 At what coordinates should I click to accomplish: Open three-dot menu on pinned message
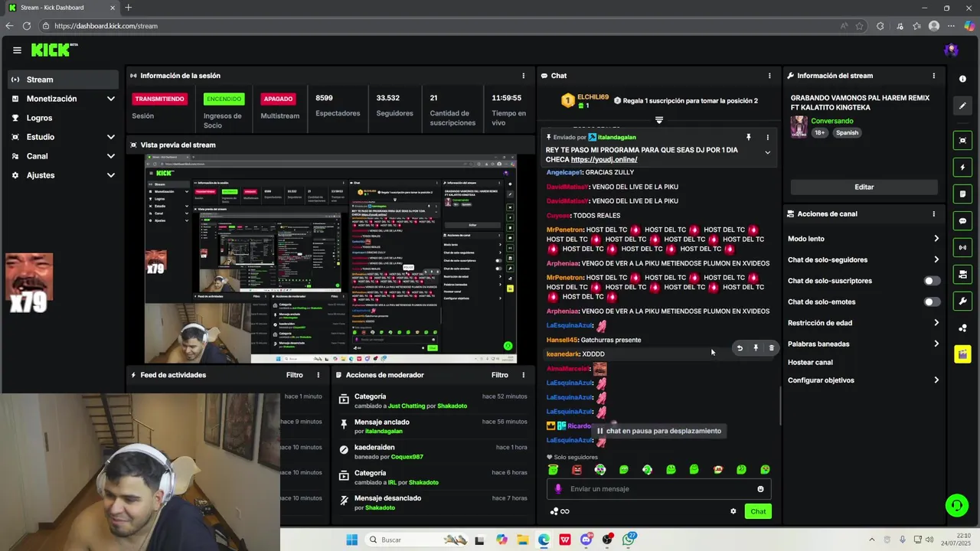coord(767,137)
